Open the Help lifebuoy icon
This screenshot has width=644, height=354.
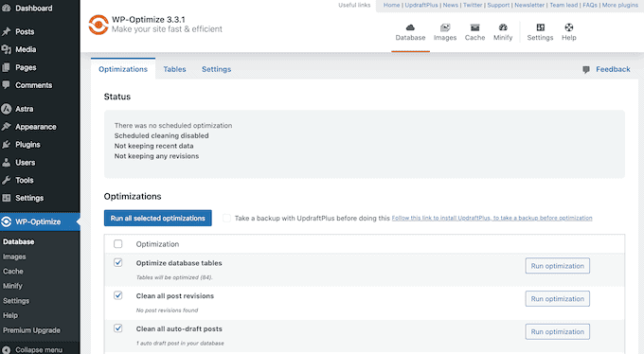[x=569, y=27]
